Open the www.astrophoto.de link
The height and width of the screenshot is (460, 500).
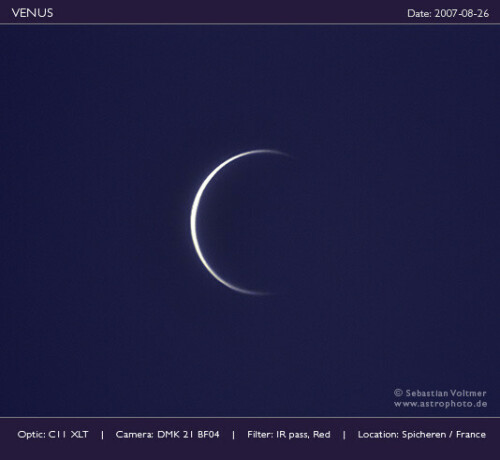[x=440, y=404]
